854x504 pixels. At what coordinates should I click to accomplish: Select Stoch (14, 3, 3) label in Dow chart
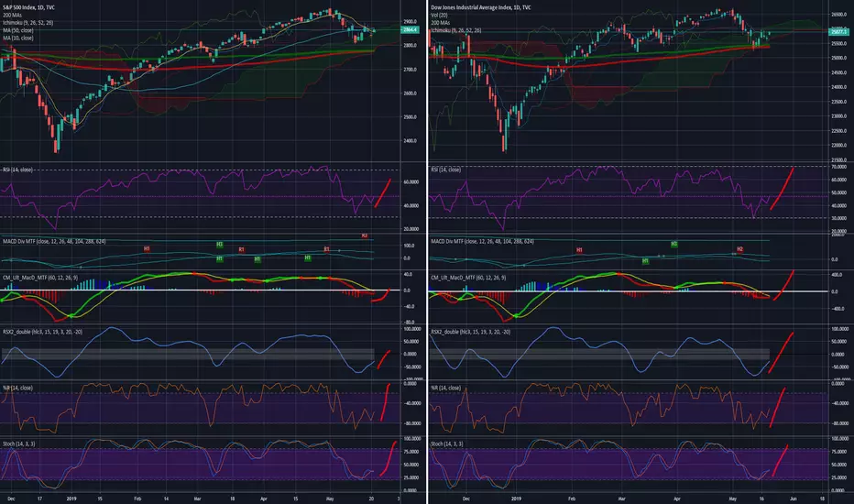click(447, 444)
